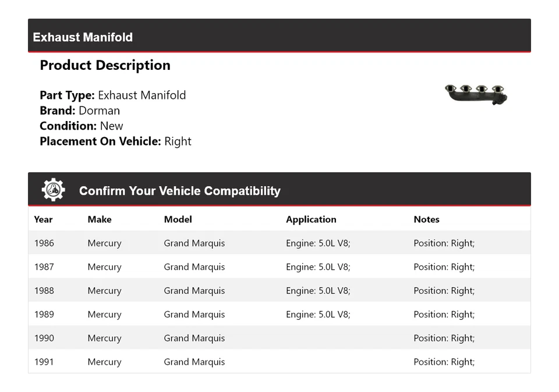
Task: Select the 1989 year row cell
Action: [x=44, y=314]
